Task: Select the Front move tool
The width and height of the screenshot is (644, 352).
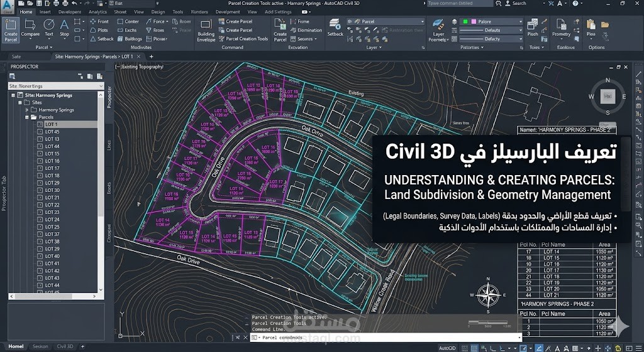Action: coord(99,21)
